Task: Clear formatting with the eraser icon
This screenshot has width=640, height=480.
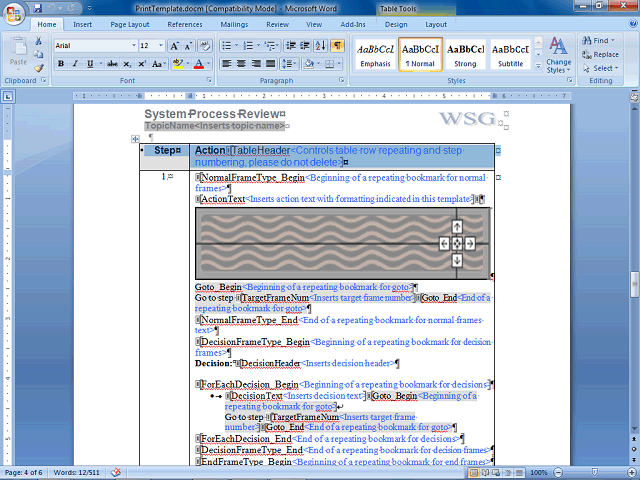Action: tap(204, 46)
